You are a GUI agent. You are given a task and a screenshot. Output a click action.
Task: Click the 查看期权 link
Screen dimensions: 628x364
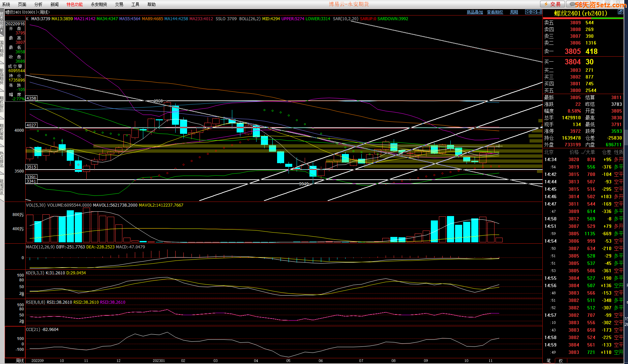[495, 12]
